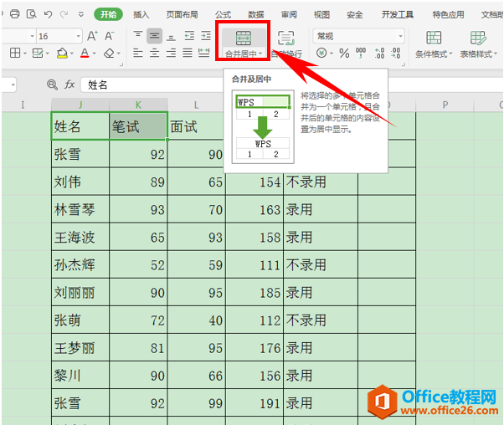Open the 安全 ribbon tab
This screenshot has height=425, width=504.
[x=355, y=14]
